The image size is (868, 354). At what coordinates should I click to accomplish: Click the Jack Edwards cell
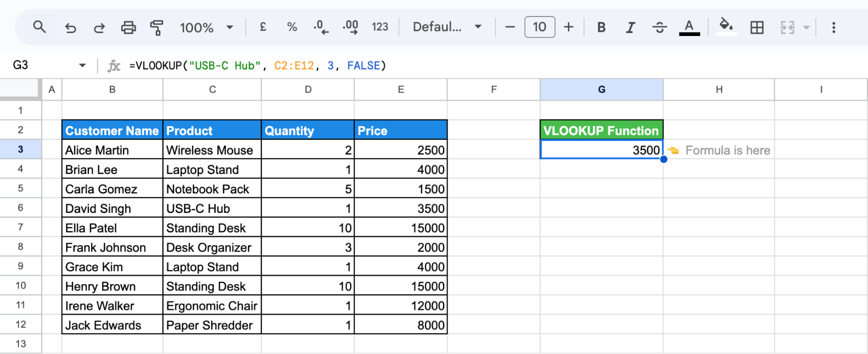click(112, 325)
